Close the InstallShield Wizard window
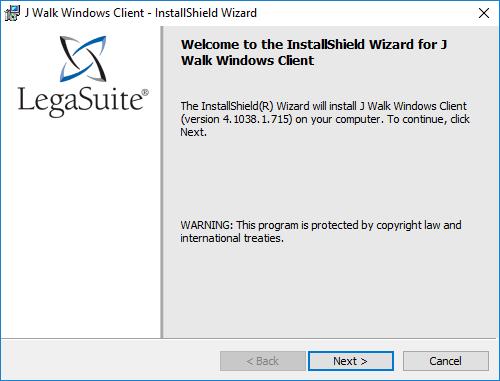500x381 pixels. click(484, 13)
